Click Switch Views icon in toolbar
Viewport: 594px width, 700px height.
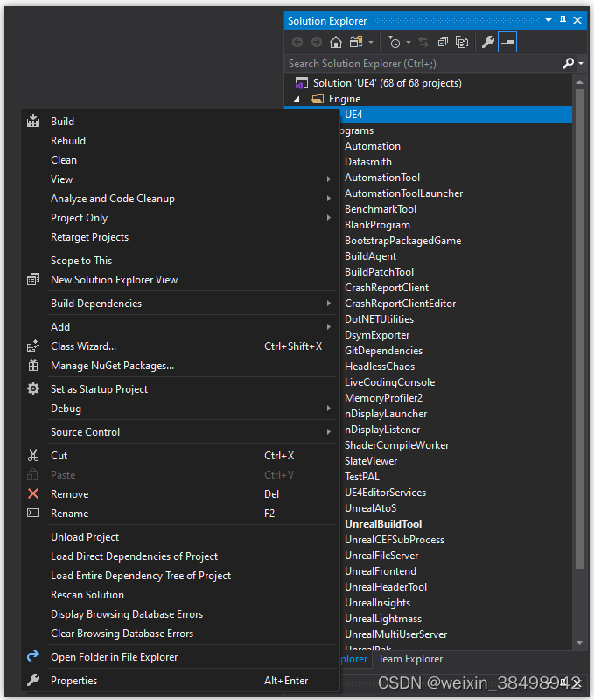pyautogui.click(x=356, y=42)
